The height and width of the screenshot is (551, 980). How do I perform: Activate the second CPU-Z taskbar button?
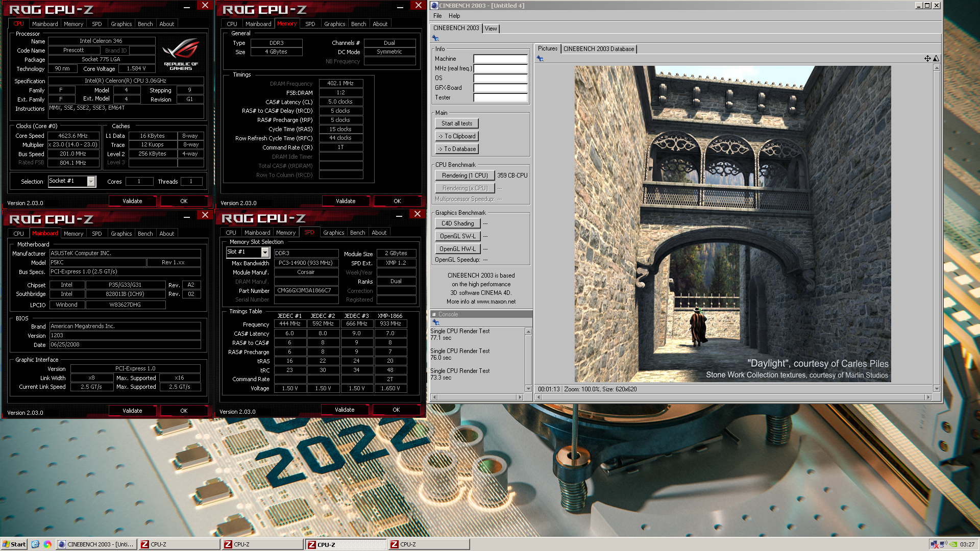[262, 544]
